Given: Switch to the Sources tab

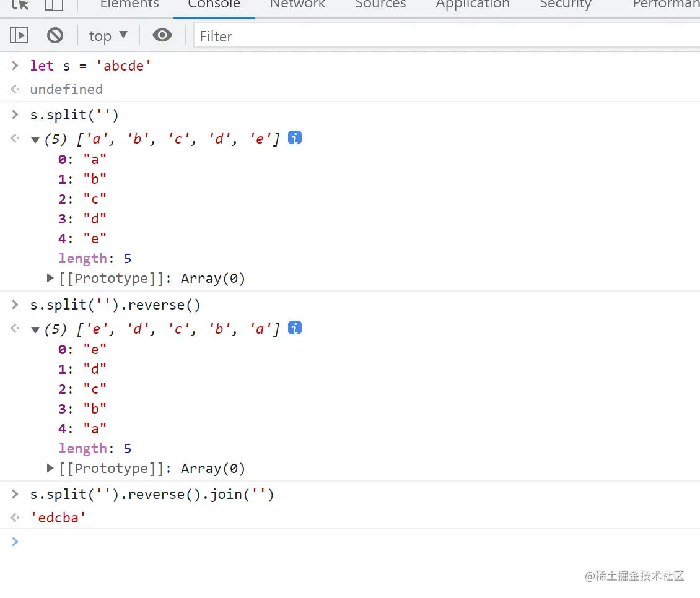Looking at the screenshot, I should [380, 4].
